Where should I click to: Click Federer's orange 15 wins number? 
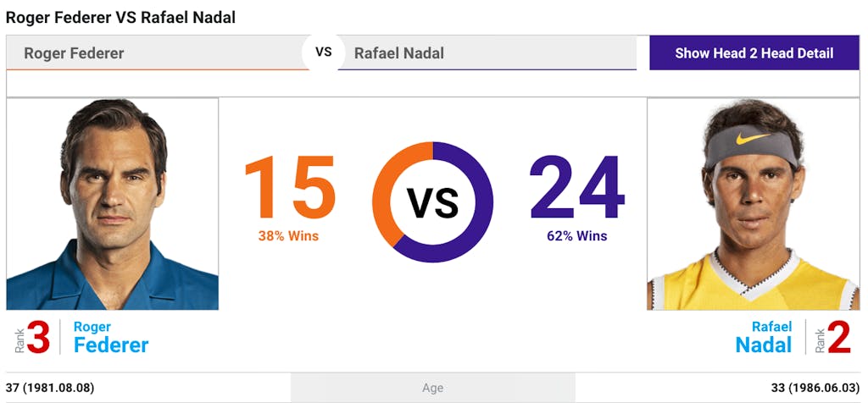tap(290, 187)
